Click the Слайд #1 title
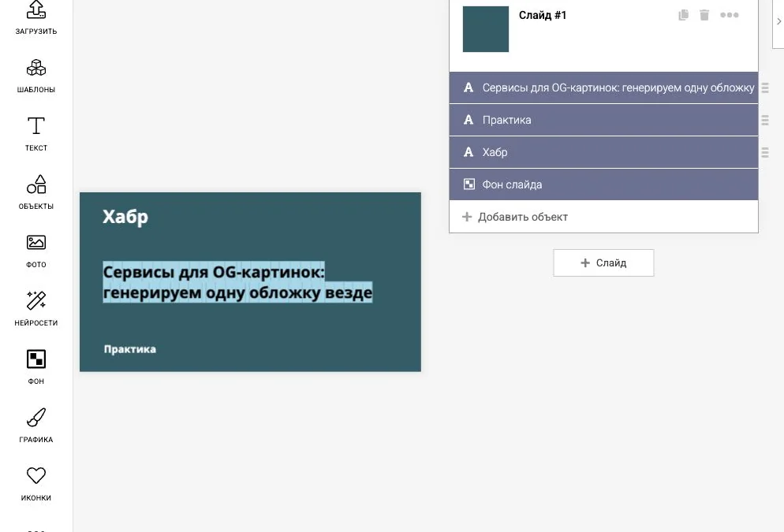This screenshot has width=784, height=532. (x=543, y=16)
